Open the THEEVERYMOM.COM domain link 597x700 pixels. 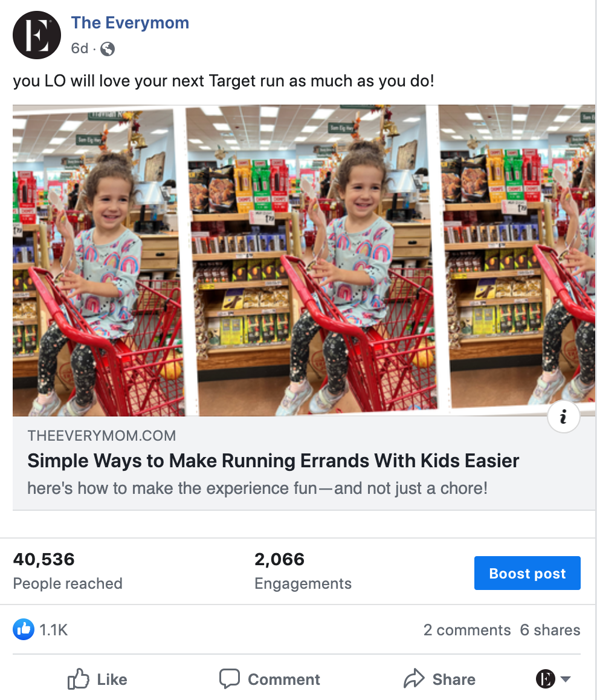pyautogui.click(x=102, y=436)
